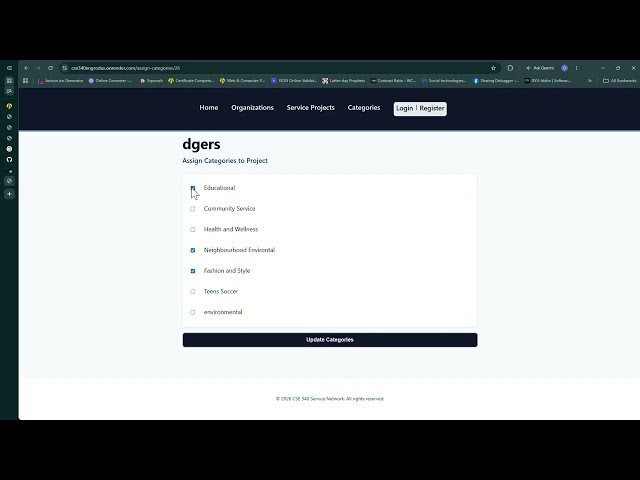Switch to the yellow-icon sidebar tab
Viewport: 640px width, 480px height.
pos(9,106)
